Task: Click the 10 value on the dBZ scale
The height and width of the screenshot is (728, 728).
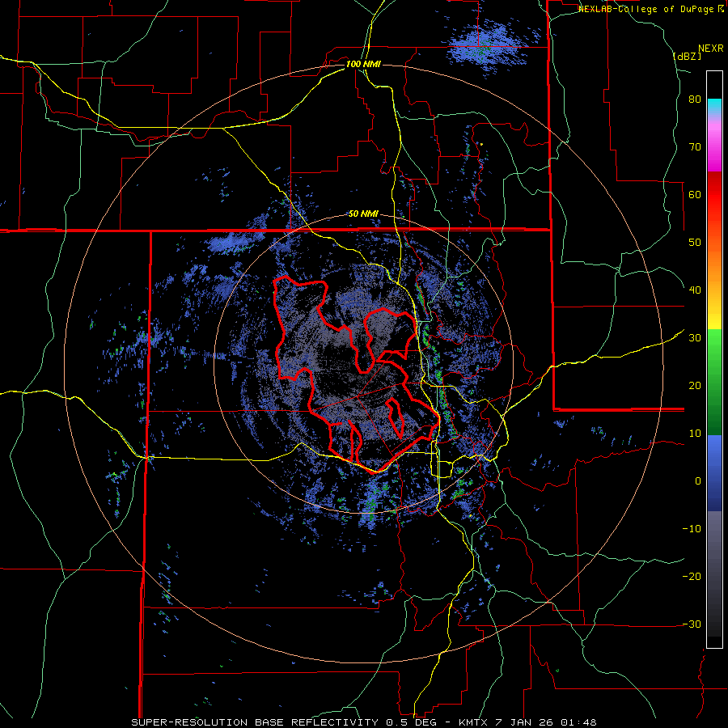Action: click(x=695, y=434)
